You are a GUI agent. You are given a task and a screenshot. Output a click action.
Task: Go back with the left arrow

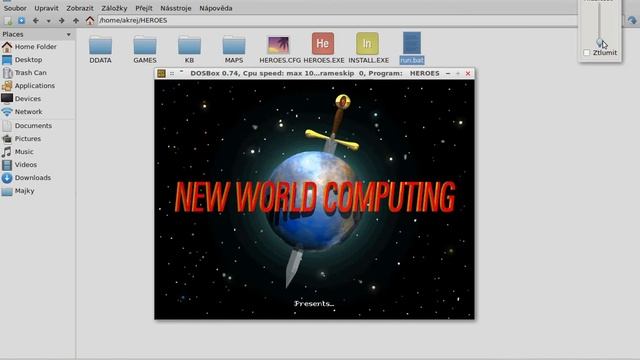(36, 20)
